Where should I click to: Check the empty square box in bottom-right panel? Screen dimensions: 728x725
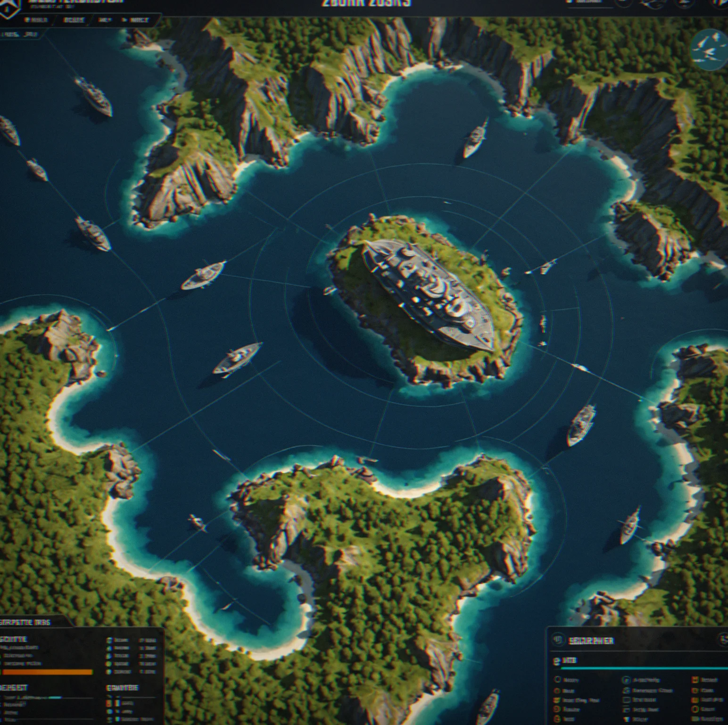click(626, 700)
